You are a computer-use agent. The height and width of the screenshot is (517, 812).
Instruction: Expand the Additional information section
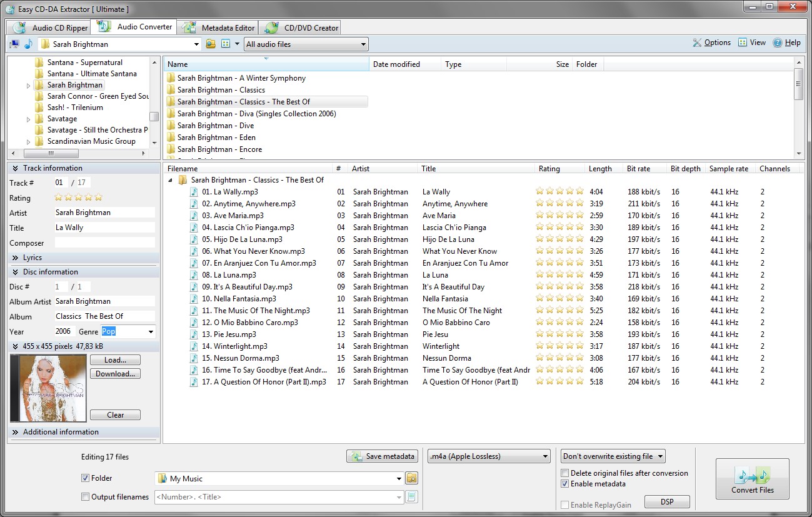(x=16, y=432)
